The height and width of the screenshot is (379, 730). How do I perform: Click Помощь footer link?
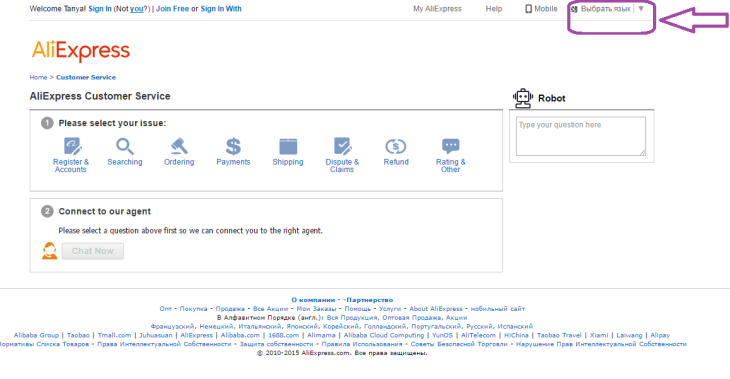click(358, 309)
